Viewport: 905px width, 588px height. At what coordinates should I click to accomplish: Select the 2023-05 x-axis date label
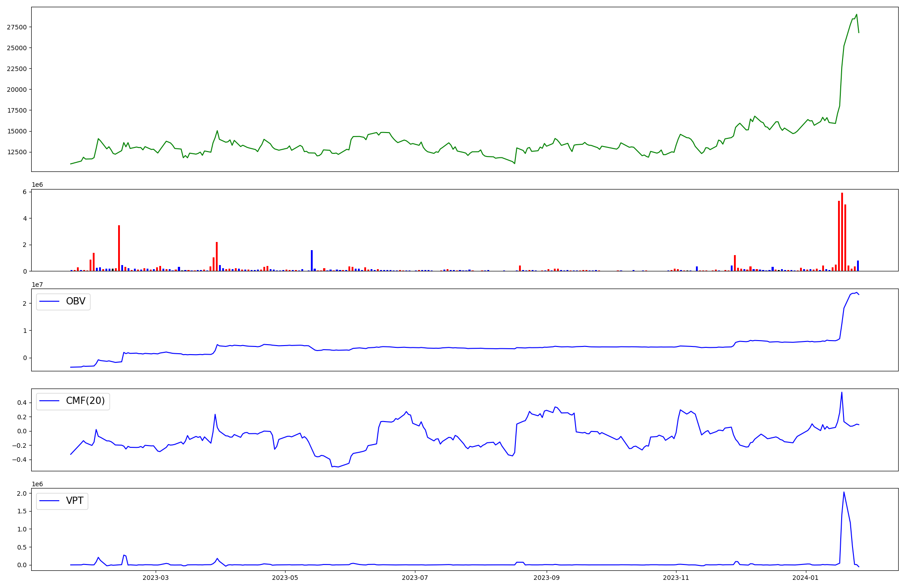pos(285,578)
